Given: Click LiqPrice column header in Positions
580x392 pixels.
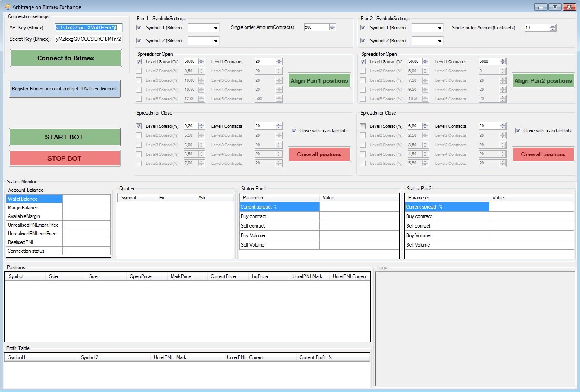Looking at the screenshot, I should pos(269,276).
